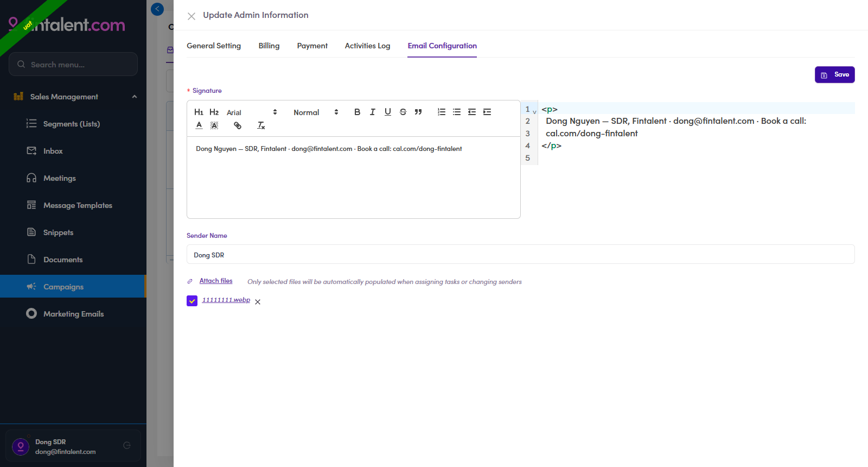Insert a hyperlink in the signature
The height and width of the screenshot is (467, 868).
click(238, 125)
